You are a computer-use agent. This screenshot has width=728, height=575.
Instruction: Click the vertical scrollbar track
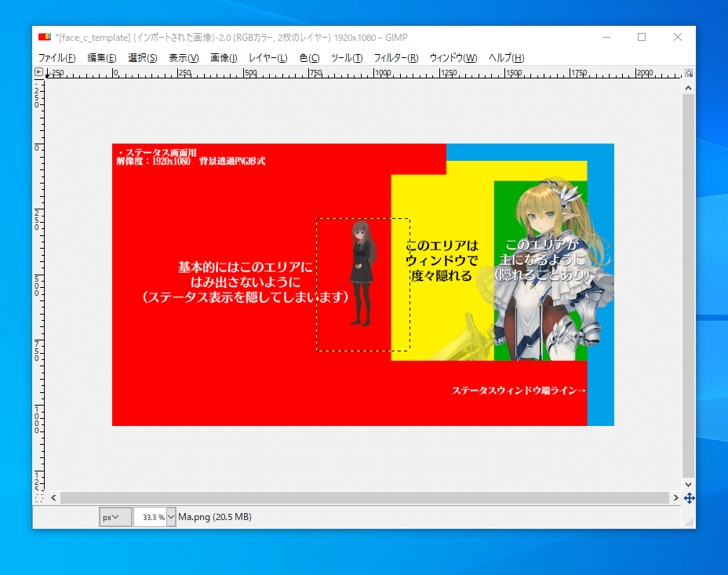[x=688, y=286]
